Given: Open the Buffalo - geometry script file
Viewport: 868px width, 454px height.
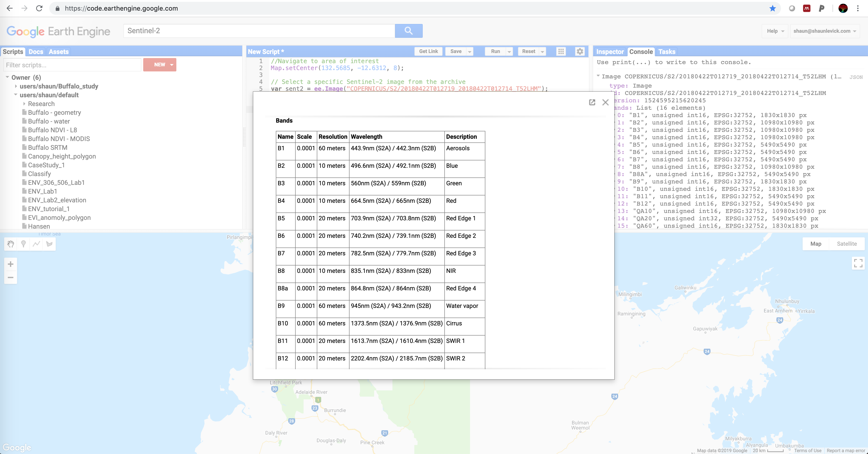Looking at the screenshot, I should click(x=54, y=112).
